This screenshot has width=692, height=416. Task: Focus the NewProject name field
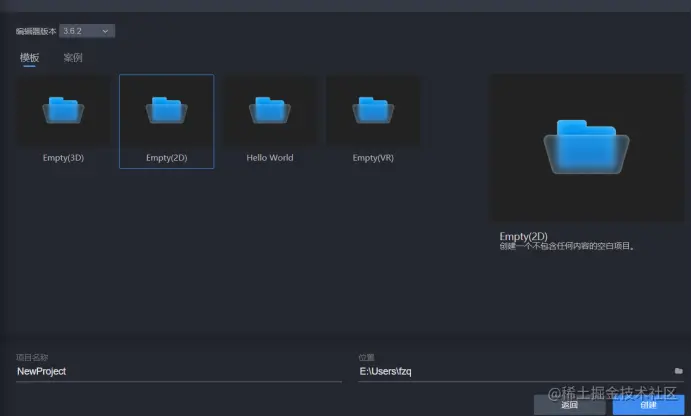pos(179,371)
